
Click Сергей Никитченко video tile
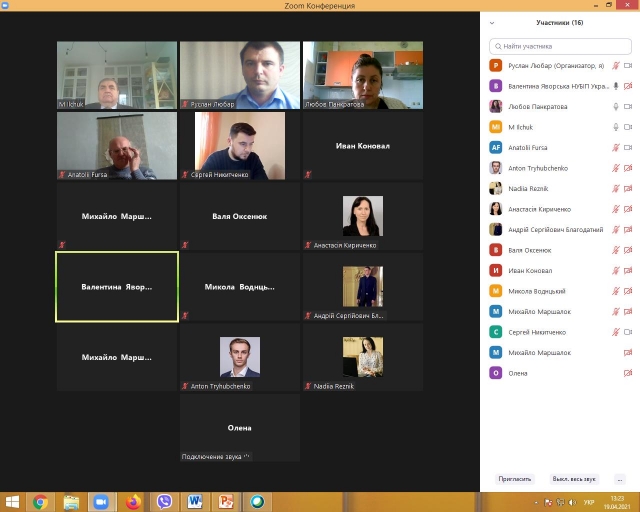point(240,146)
